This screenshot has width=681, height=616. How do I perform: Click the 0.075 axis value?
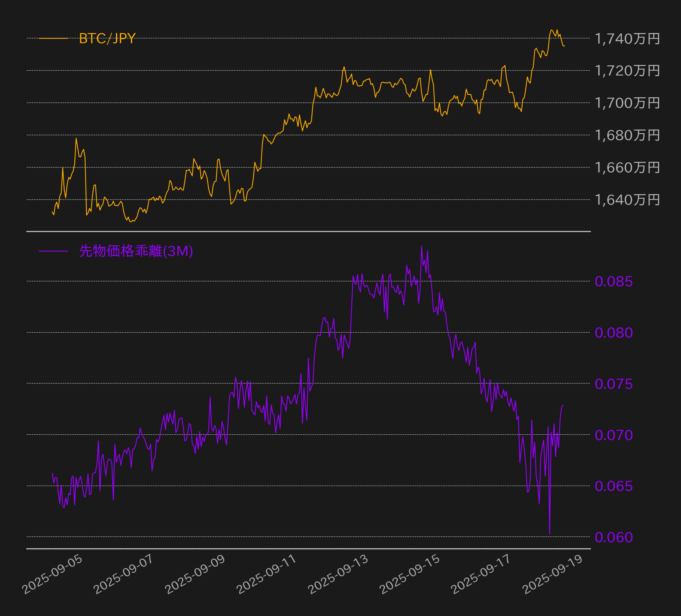[614, 384]
